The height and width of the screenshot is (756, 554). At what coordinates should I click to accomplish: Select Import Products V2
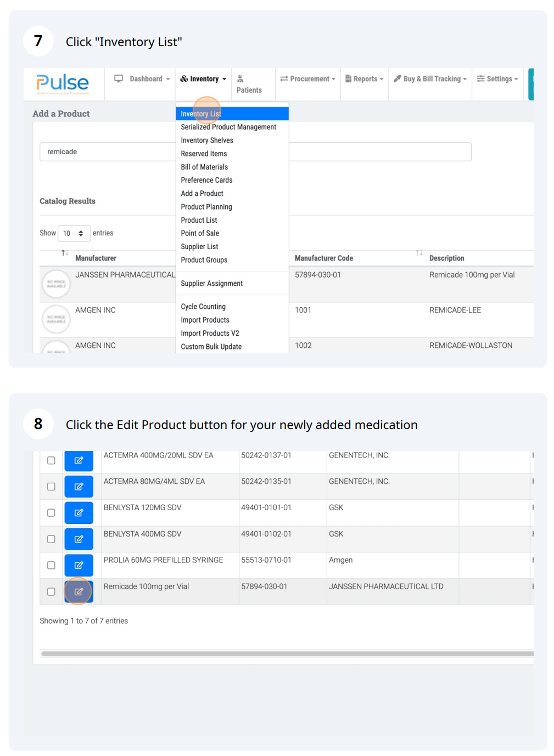pos(210,334)
